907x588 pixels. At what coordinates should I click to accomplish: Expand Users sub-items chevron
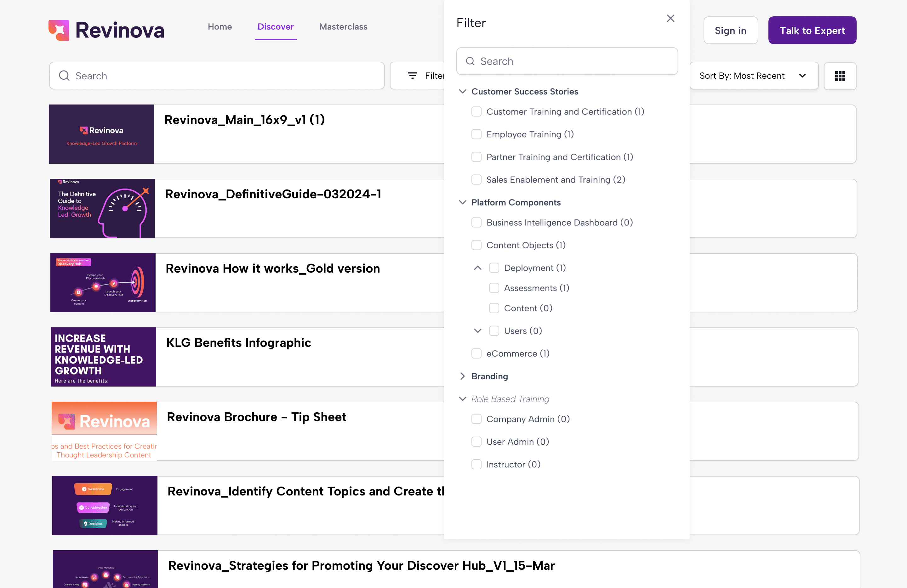477,331
